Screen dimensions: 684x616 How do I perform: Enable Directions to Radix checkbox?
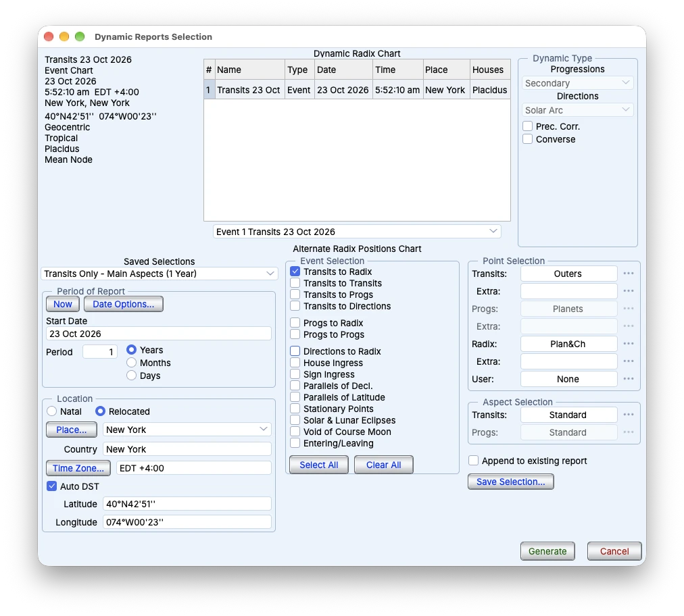coord(295,351)
